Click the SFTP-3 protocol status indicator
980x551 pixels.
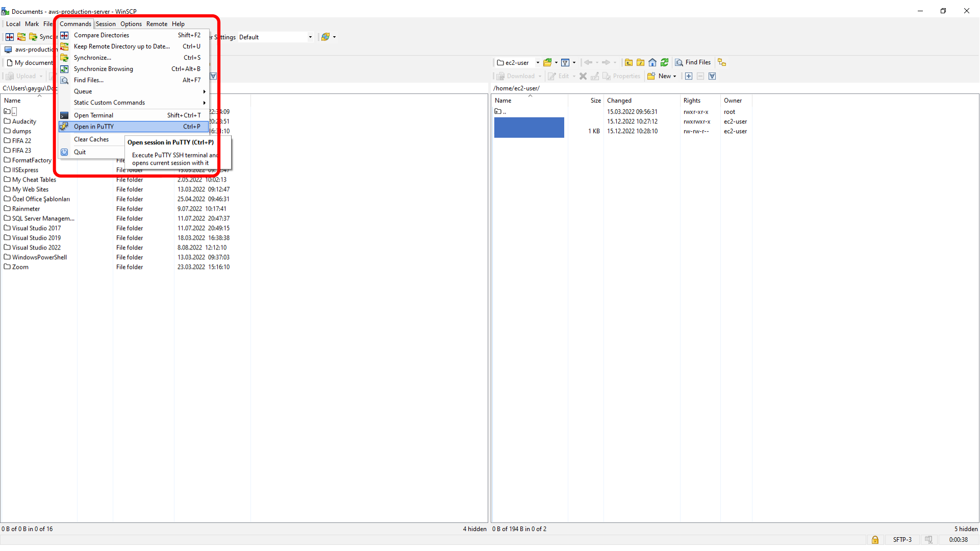(x=902, y=540)
